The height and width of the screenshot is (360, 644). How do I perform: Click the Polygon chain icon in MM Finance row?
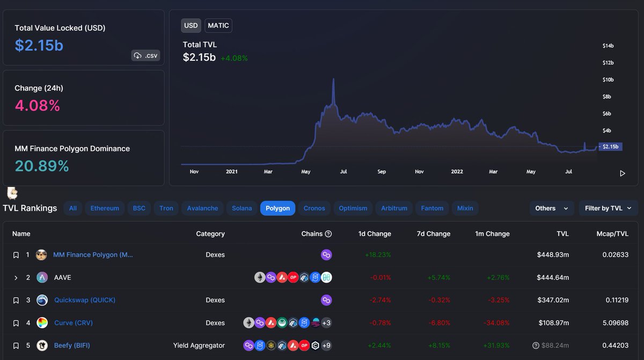click(326, 255)
